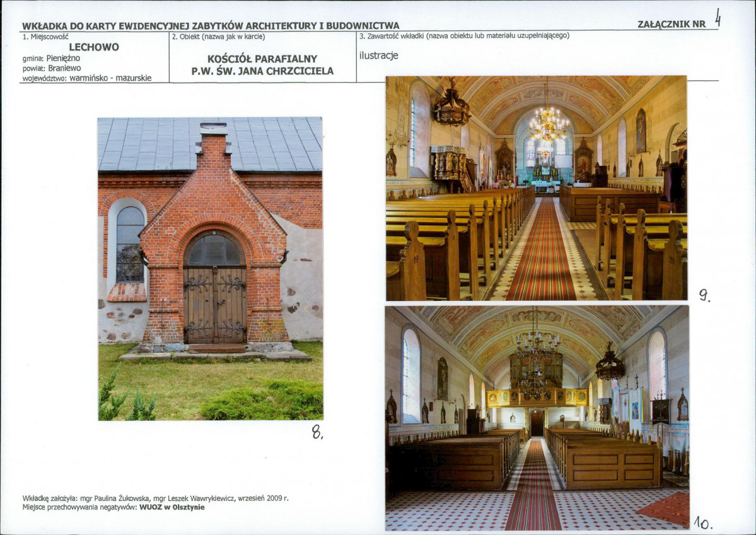Click the 'ZAŁĄCZNIK NR' label

pyautogui.click(x=671, y=24)
